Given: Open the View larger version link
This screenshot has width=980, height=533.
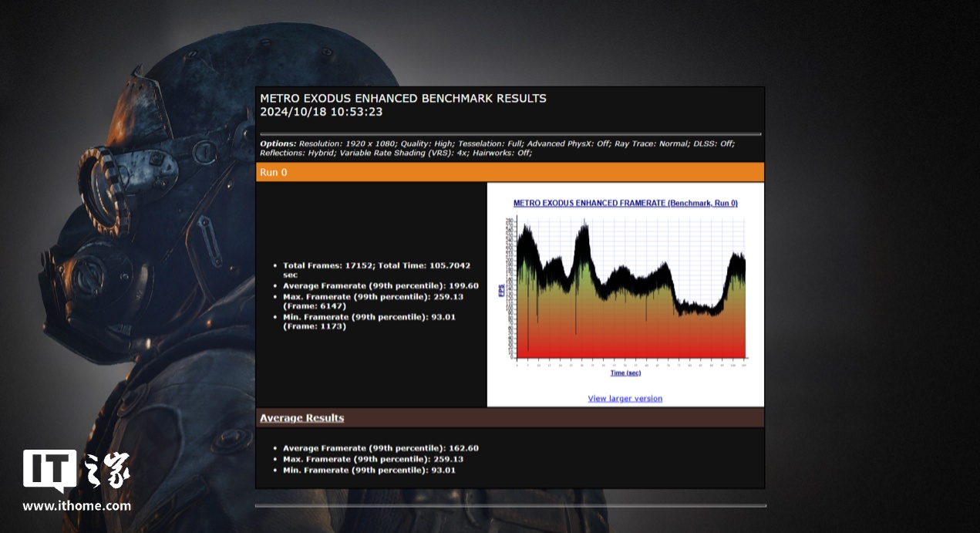Looking at the screenshot, I should click(x=625, y=399).
